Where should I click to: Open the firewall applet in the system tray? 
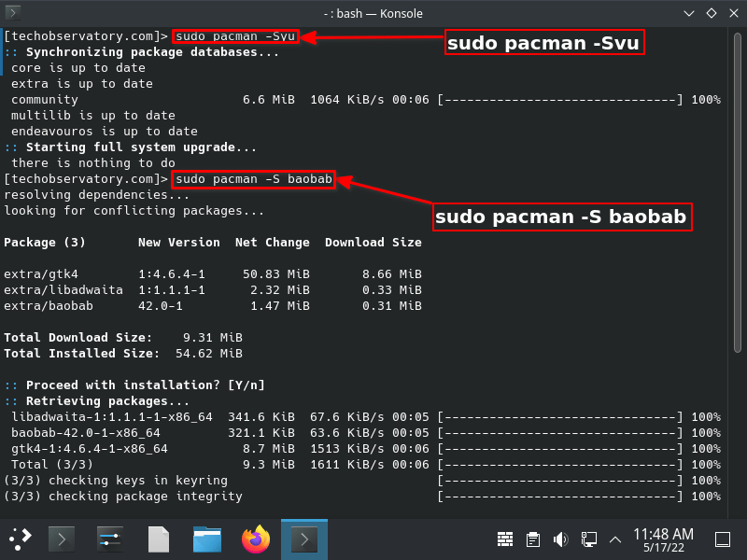(x=505, y=539)
